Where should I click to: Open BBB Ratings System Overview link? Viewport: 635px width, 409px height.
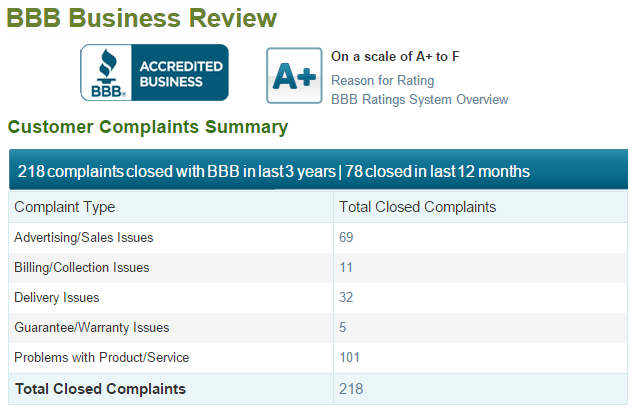pyautogui.click(x=420, y=99)
